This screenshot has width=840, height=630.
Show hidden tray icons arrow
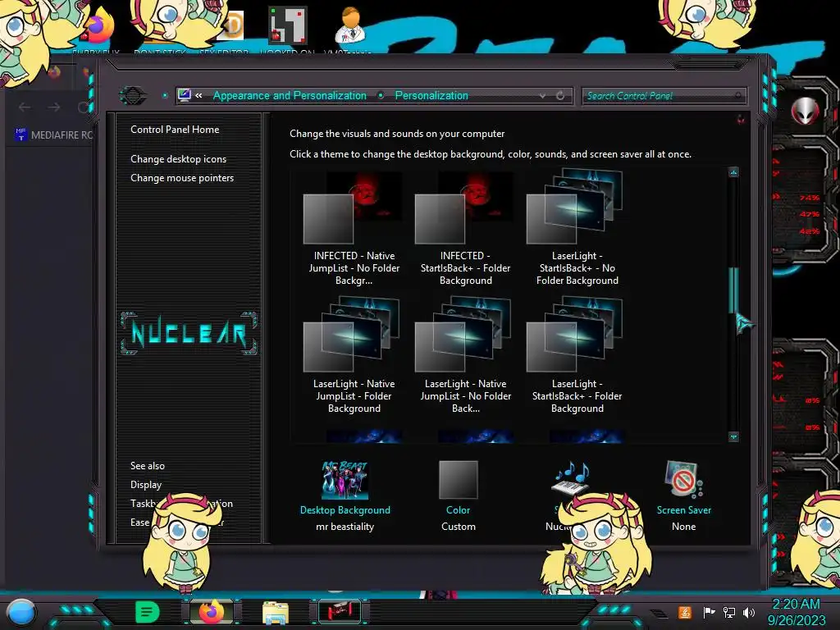659,614
